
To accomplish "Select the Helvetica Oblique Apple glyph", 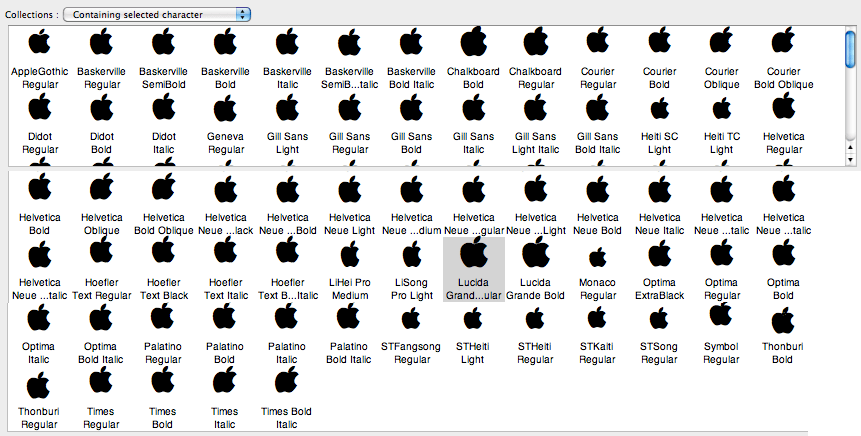I will tap(102, 188).
